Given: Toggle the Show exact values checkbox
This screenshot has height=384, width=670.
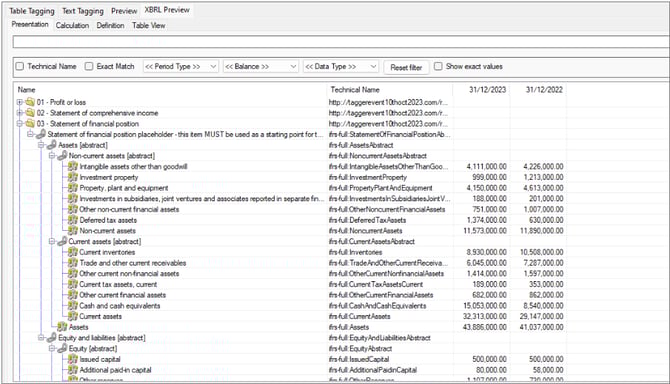Looking at the screenshot, I should pos(438,66).
